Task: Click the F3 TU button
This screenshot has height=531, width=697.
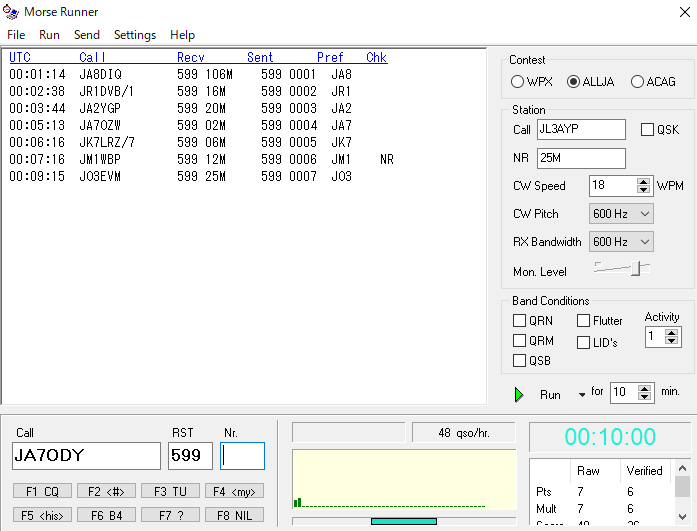Action: click(170, 491)
